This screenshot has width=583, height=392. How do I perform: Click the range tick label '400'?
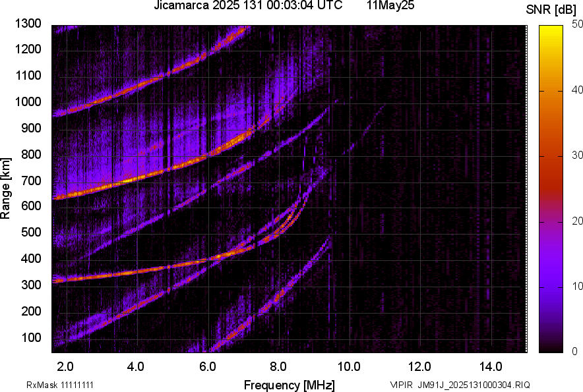(31, 259)
